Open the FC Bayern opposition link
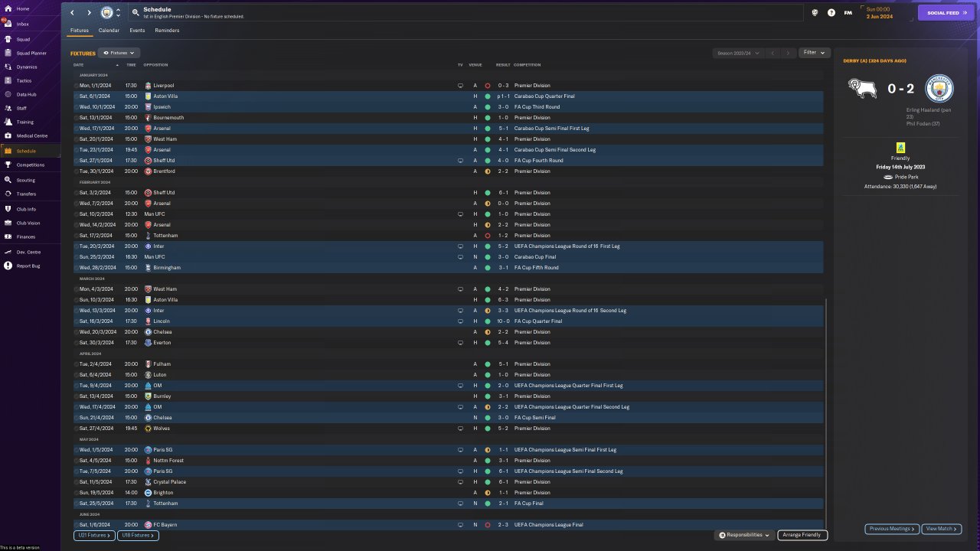 coord(165,525)
